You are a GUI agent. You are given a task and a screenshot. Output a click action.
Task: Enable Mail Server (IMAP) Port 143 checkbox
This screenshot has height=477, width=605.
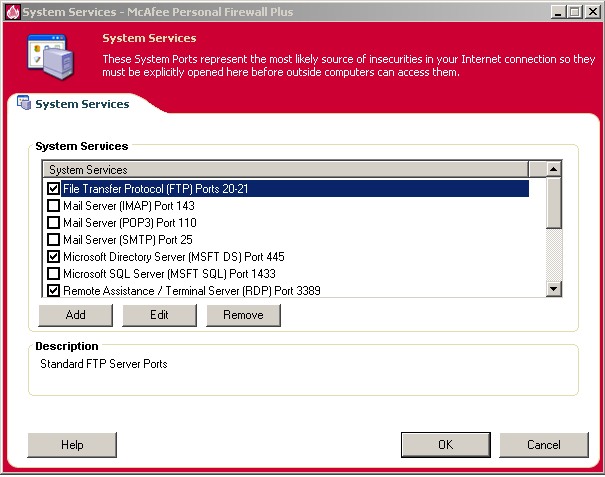tap(53, 206)
